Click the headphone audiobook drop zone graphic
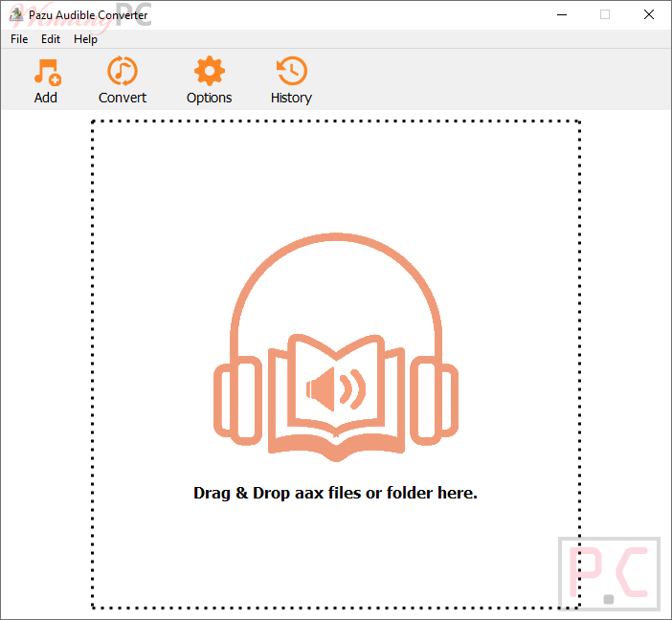 point(336,347)
